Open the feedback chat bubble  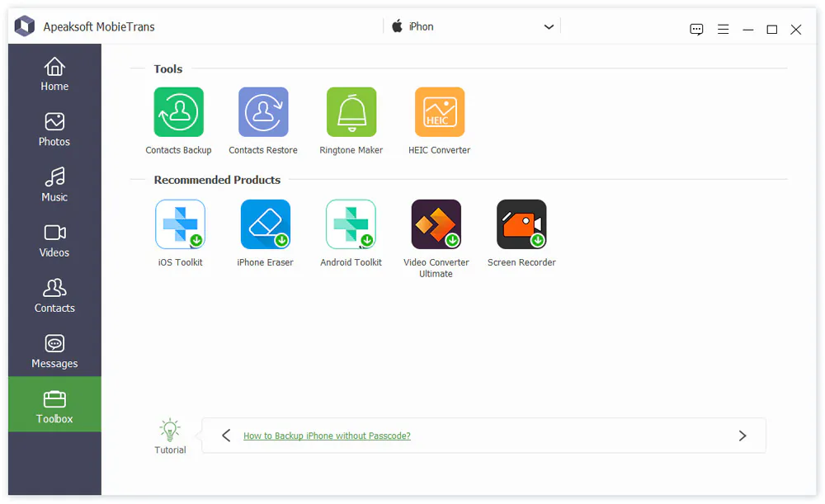tap(696, 29)
